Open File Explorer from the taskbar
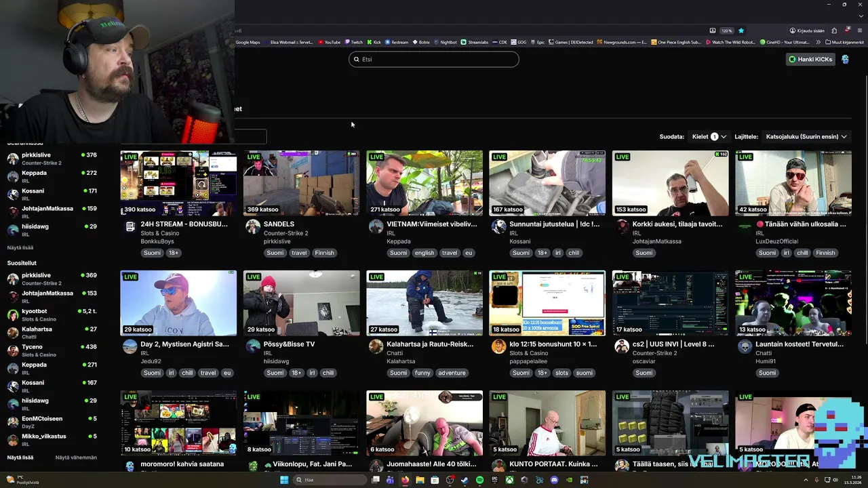Viewport: 868px width, 488px height. pos(420,480)
